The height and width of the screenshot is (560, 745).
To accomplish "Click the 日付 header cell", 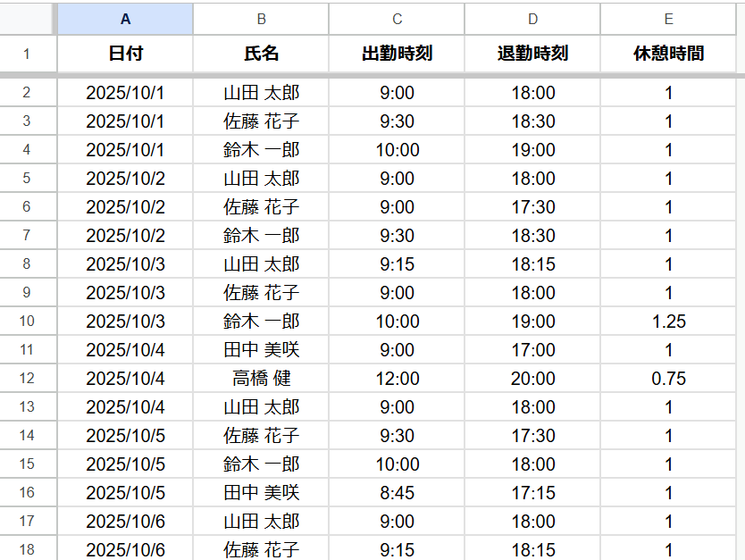I will tap(125, 54).
